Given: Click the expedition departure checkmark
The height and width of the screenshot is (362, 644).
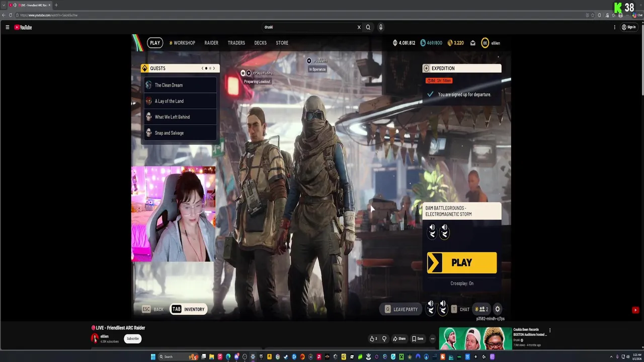Looking at the screenshot, I should pyautogui.click(x=430, y=94).
